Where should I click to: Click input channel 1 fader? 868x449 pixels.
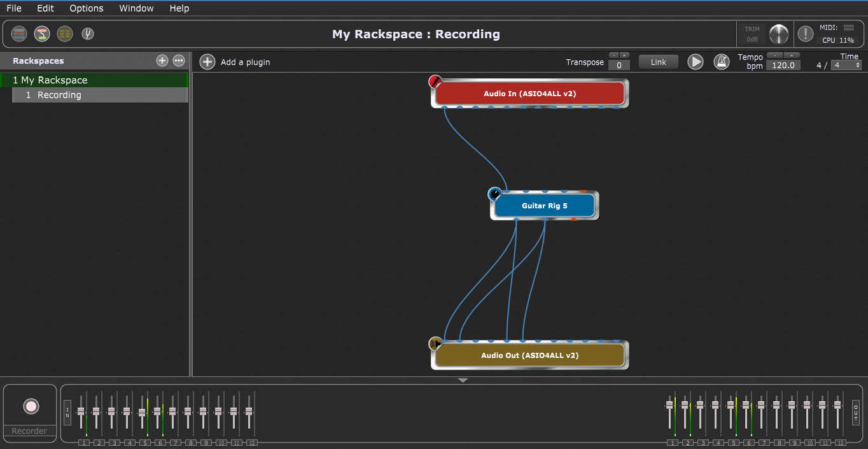(81, 411)
